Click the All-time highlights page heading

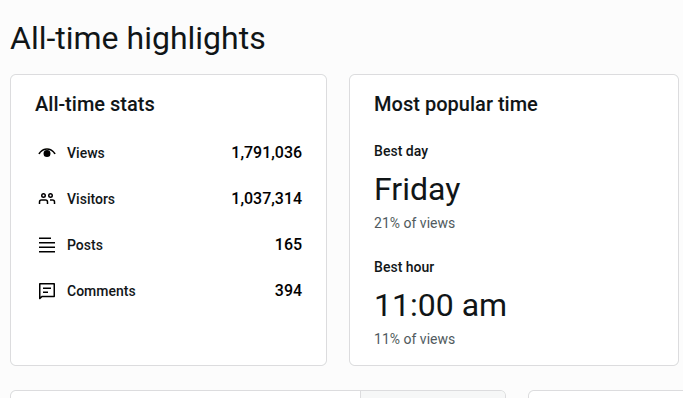(x=138, y=39)
